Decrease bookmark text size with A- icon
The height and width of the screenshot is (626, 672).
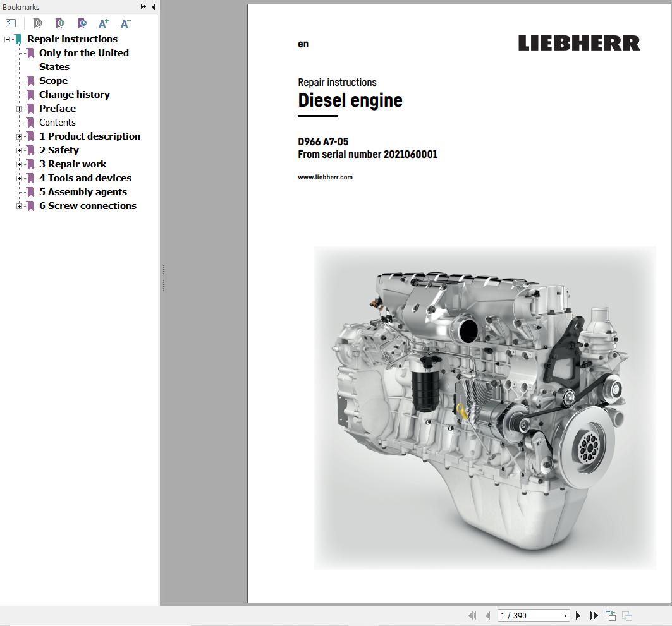coord(125,23)
